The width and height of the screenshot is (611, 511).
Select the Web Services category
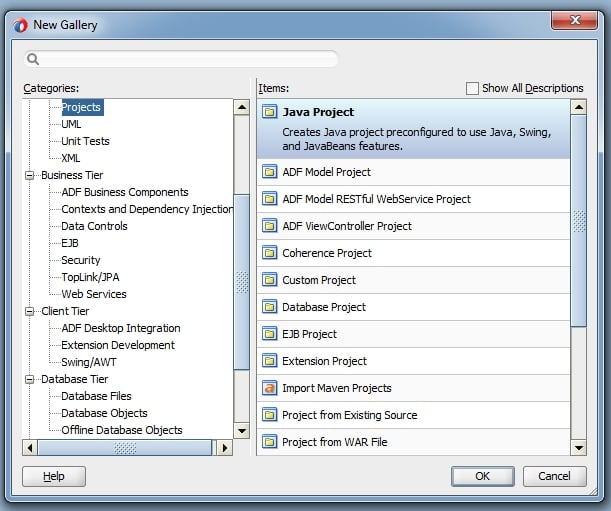click(94, 294)
